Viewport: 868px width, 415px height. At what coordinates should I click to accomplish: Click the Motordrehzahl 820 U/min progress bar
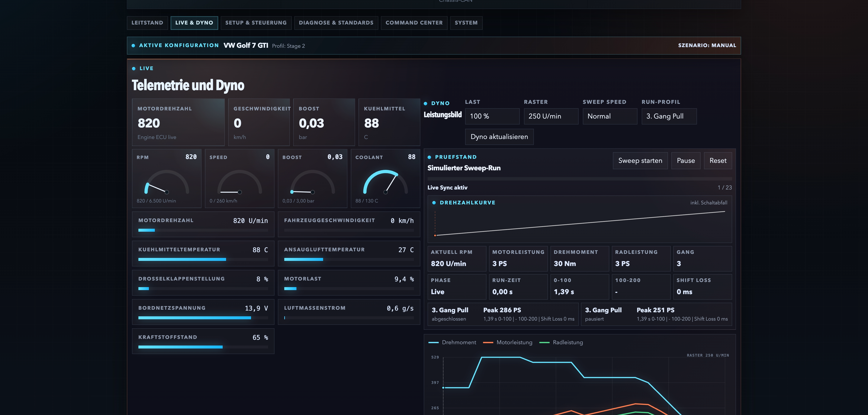click(203, 230)
